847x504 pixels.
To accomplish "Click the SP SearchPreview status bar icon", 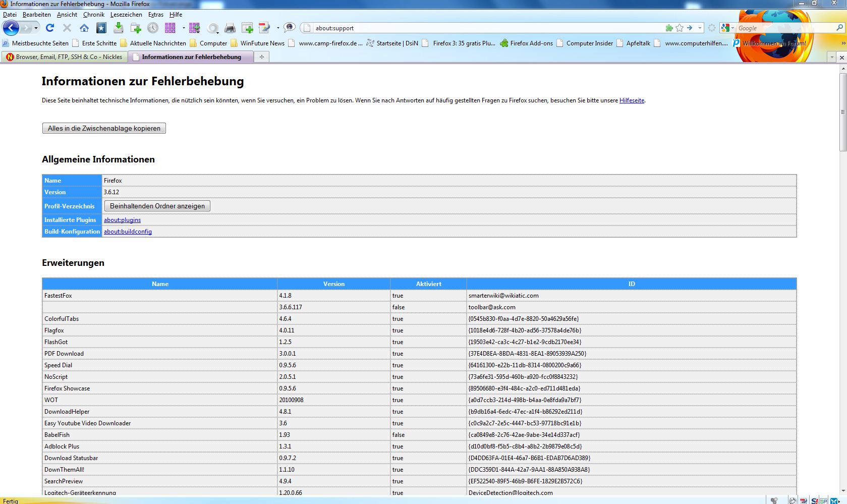I will tap(824, 500).
